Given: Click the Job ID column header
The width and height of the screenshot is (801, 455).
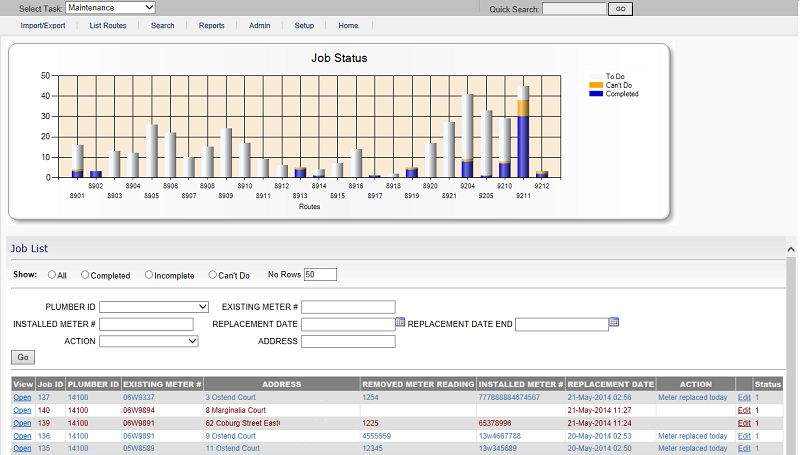Looking at the screenshot, I should coord(51,384).
